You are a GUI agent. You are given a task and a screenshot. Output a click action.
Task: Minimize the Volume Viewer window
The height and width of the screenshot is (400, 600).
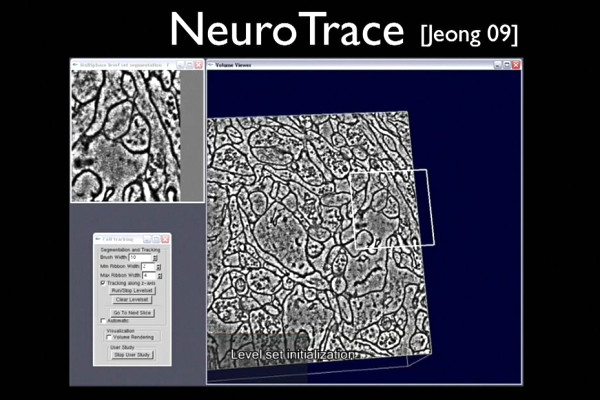click(x=499, y=64)
